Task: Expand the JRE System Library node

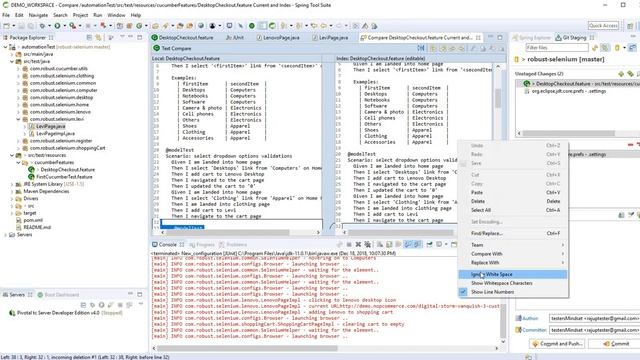Action: tap(12, 184)
